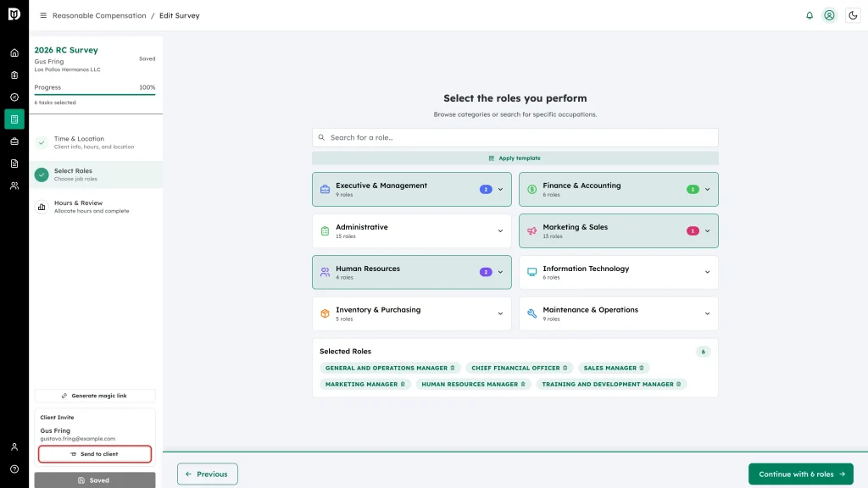The width and height of the screenshot is (868, 488).
Task: Click Executive & Management count badge
Action: tap(486, 189)
